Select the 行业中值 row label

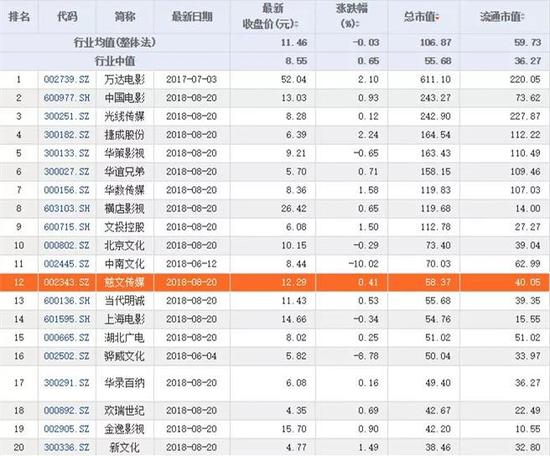[x=115, y=61]
